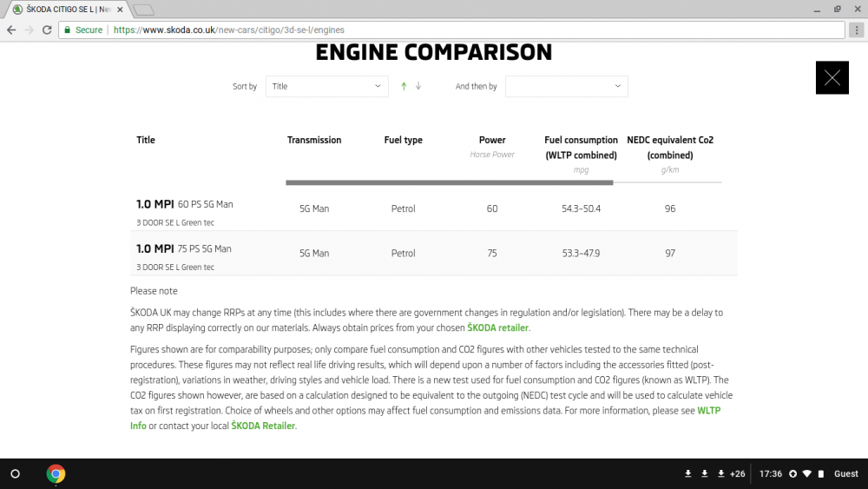The image size is (868, 489).
Task: Open the ŠKODA retailer link
Action: pyautogui.click(x=497, y=327)
